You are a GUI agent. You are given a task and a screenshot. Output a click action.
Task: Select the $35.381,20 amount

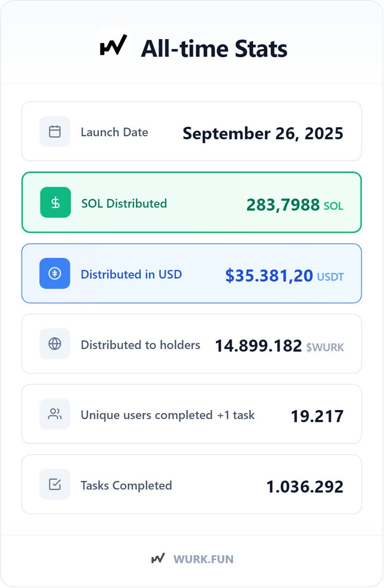pos(269,276)
